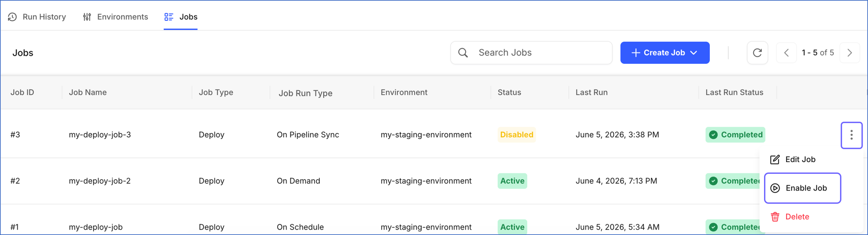Refresh the jobs list
The image size is (868, 235).
pos(757,53)
